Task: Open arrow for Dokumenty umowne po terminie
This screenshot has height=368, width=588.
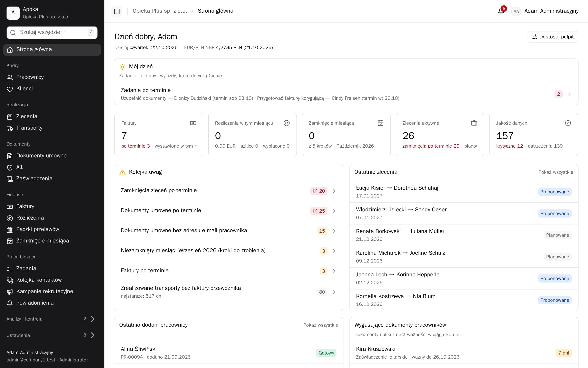Action: (x=334, y=211)
